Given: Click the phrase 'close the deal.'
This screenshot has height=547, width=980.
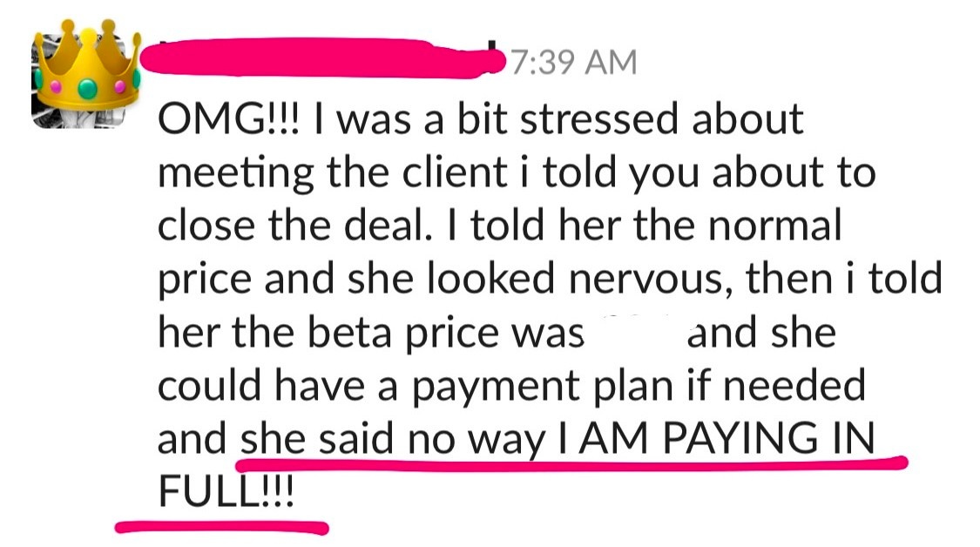Looking at the screenshot, I should pos(295,226).
